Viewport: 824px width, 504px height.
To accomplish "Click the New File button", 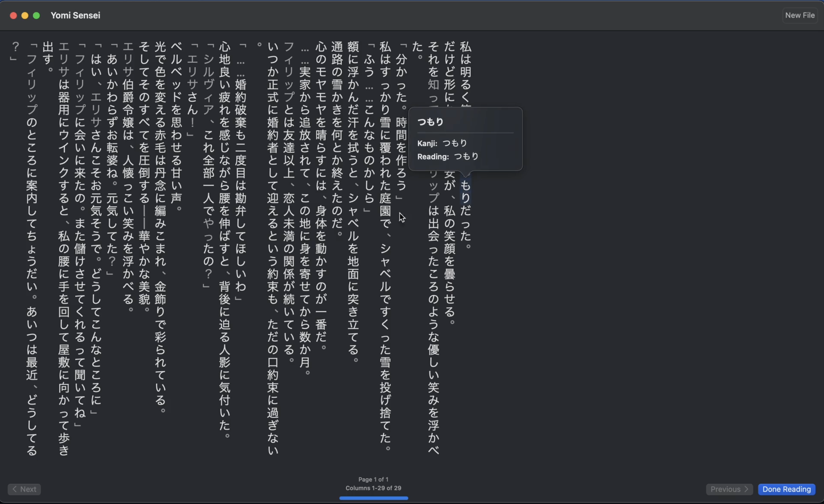I will [x=800, y=15].
